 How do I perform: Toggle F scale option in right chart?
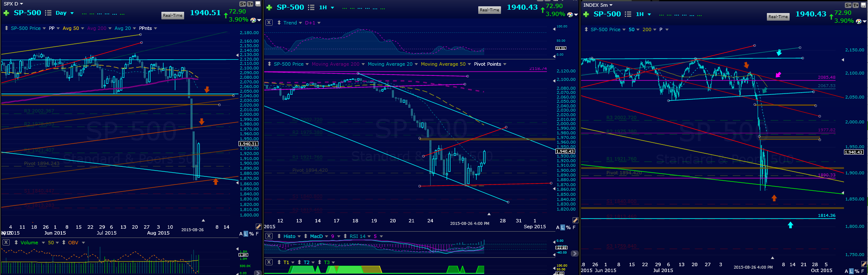863,271
